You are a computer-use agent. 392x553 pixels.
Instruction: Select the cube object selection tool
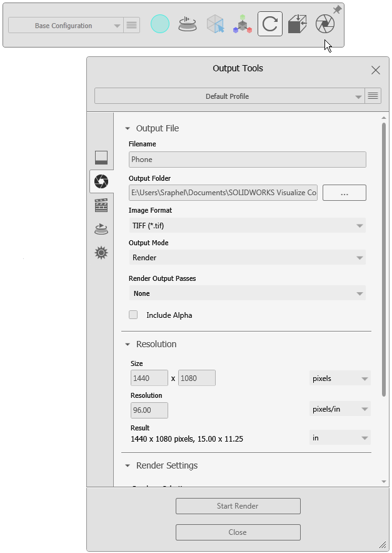tap(215, 24)
